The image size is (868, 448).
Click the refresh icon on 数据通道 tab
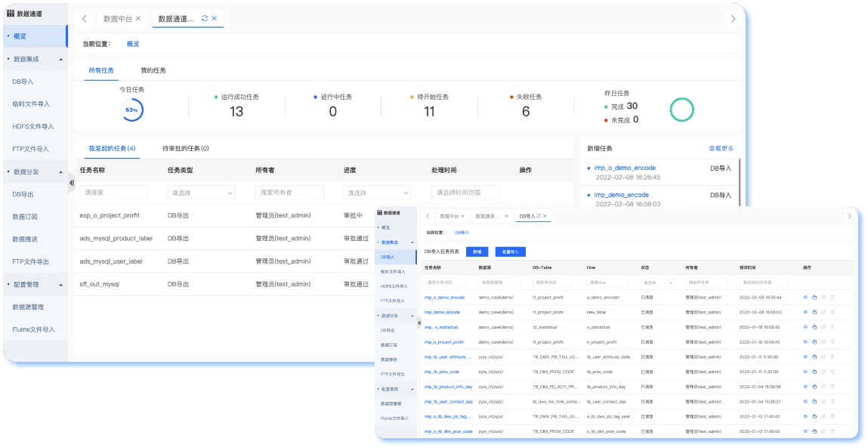tap(205, 18)
